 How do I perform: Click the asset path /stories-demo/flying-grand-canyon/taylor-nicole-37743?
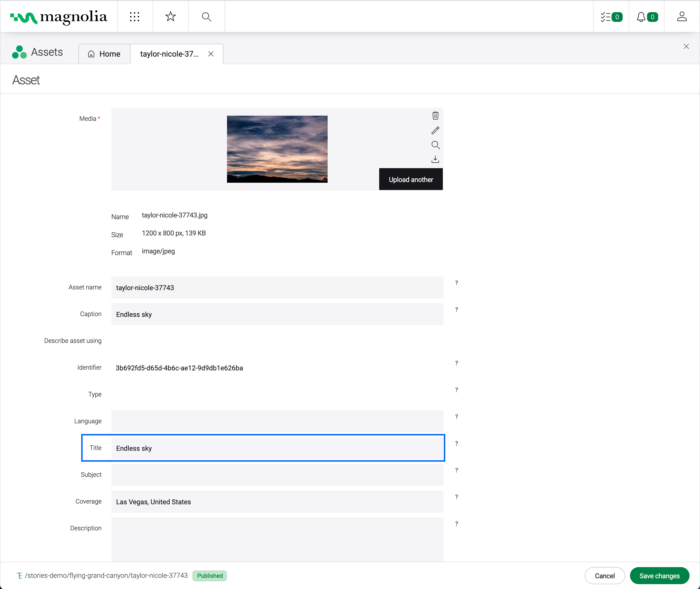pyautogui.click(x=106, y=576)
